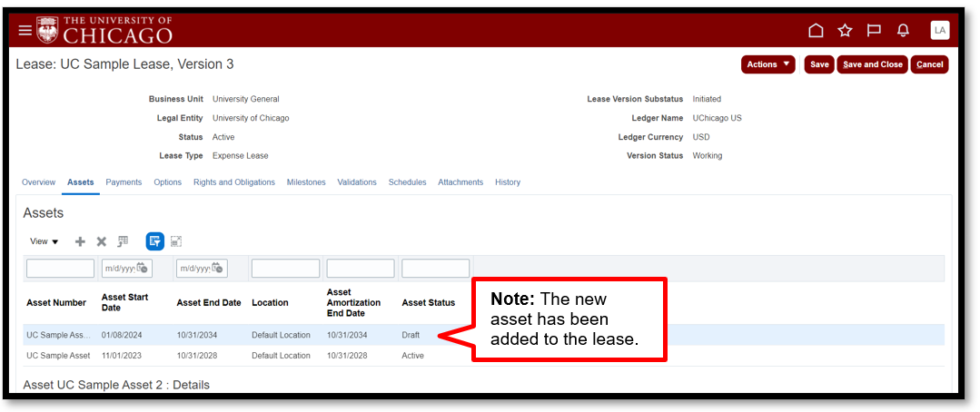Open calendar picker for Asset End Date filter
The height and width of the screenshot is (412, 980).
(217, 269)
